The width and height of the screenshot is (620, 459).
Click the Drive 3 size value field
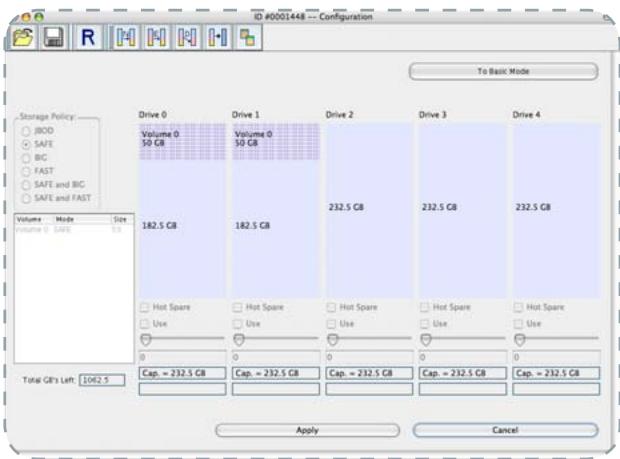pyautogui.click(x=463, y=357)
